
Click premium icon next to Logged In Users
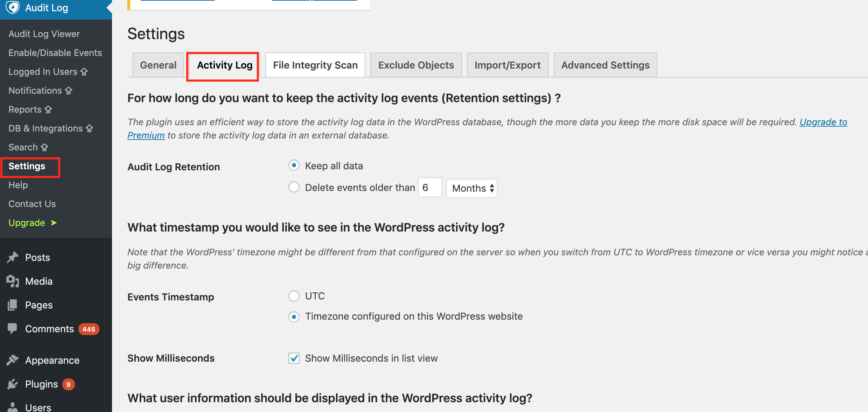coord(84,72)
